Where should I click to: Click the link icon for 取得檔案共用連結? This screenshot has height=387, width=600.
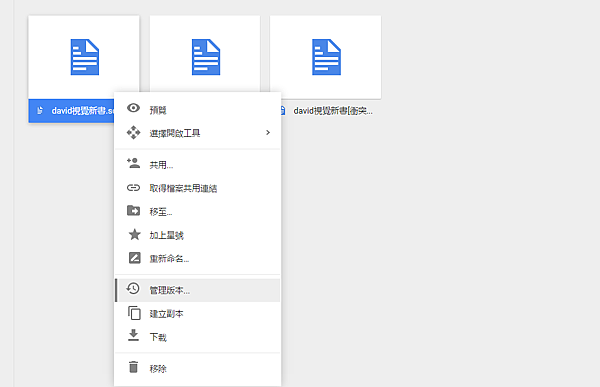[133, 188]
